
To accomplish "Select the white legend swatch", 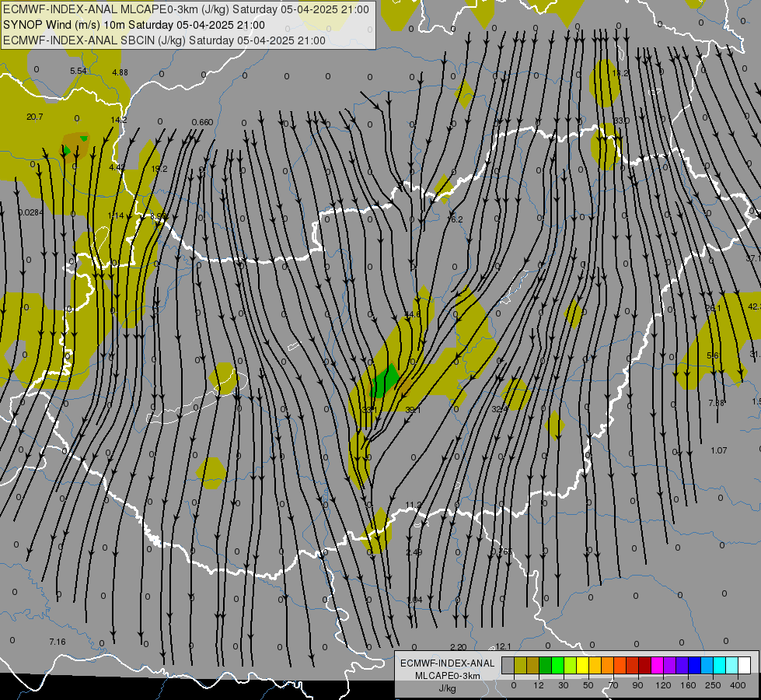I will click(x=744, y=666).
